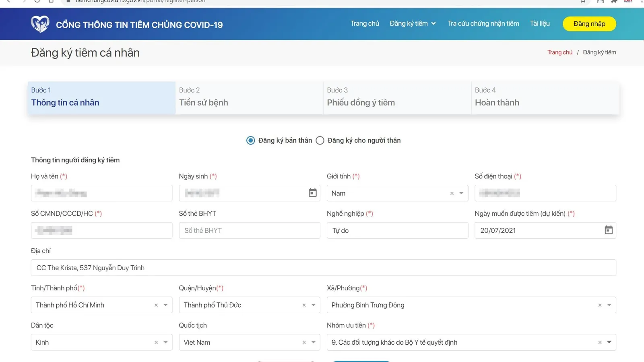
Task: Click the Đăng ký tiêm breadcrumb text
Action: pyautogui.click(x=599, y=52)
